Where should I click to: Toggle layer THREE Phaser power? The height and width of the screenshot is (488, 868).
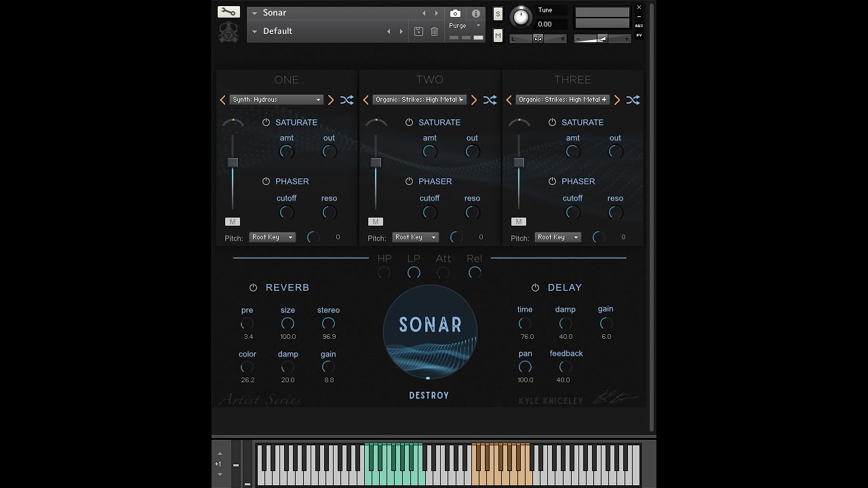click(x=552, y=181)
